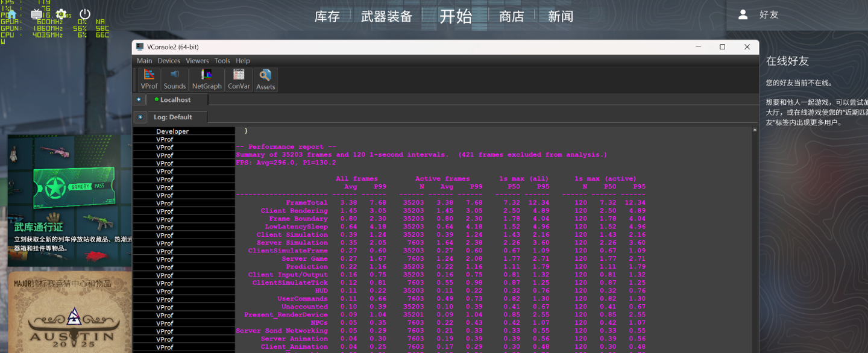Image resolution: width=868 pixels, height=353 pixels.
Task: Click the friends person icon
Action: 743,14
